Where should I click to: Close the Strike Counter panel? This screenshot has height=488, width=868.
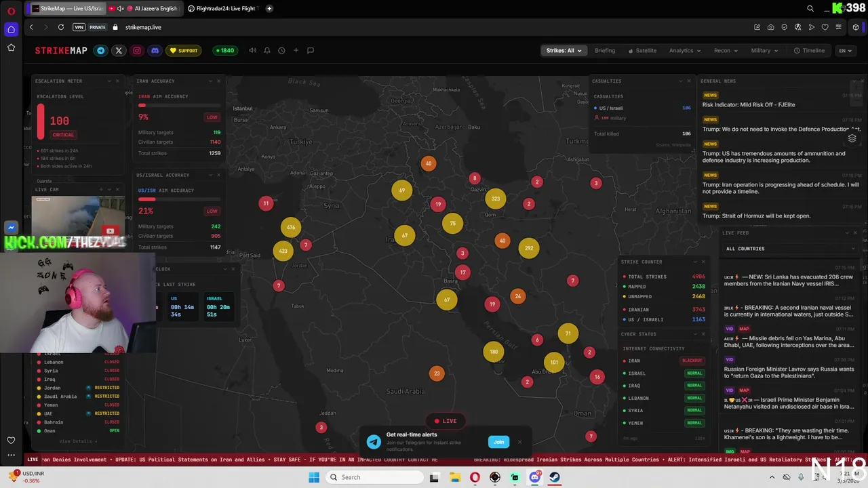click(703, 262)
